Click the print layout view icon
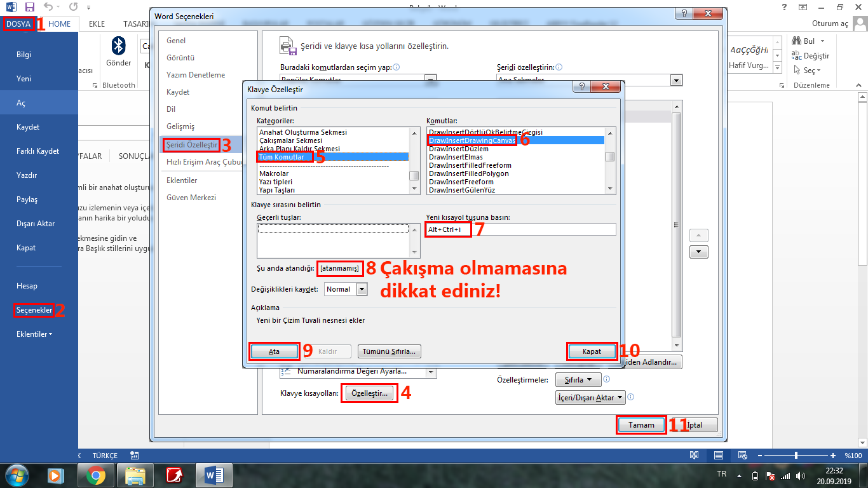This screenshot has width=868, height=488. point(718,456)
